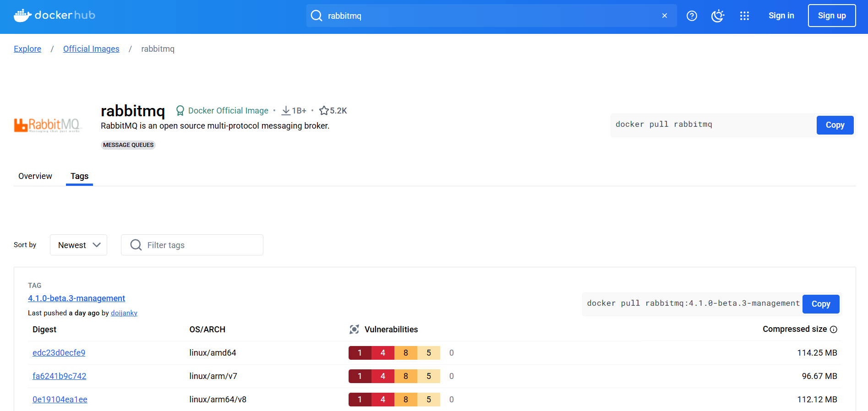Open digest edc23d0ecfe9 link
Viewport: 868px width, 411px height.
pos(59,353)
